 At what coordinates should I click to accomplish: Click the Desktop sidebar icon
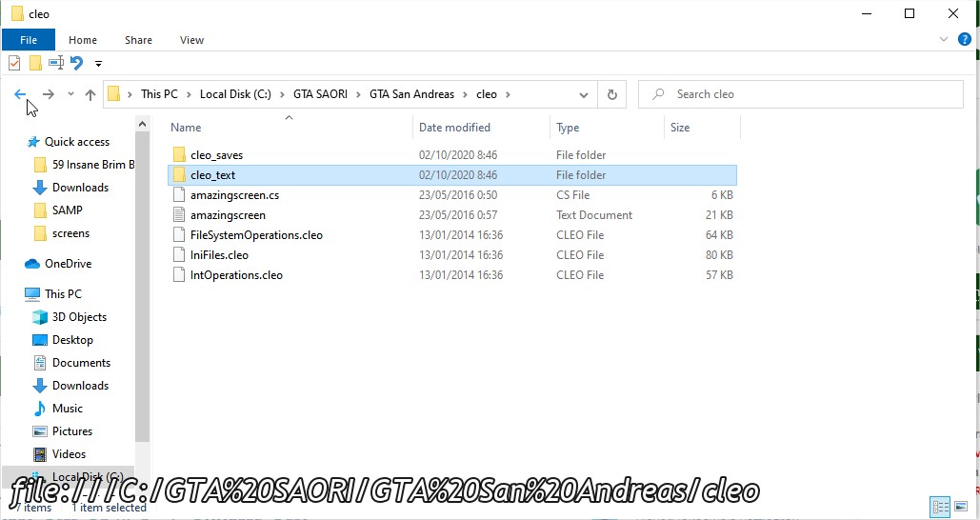(40, 340)
